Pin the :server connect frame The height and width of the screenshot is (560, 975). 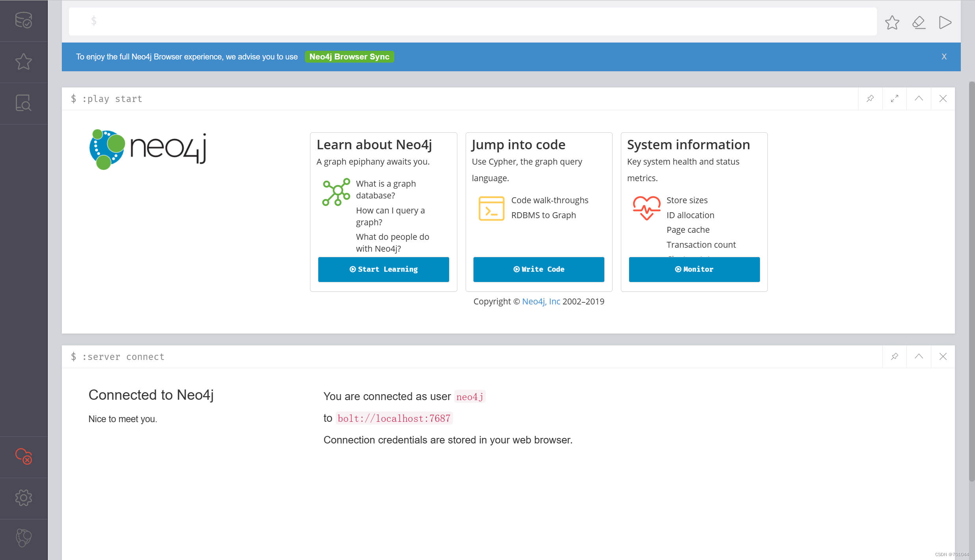point(895,356)
